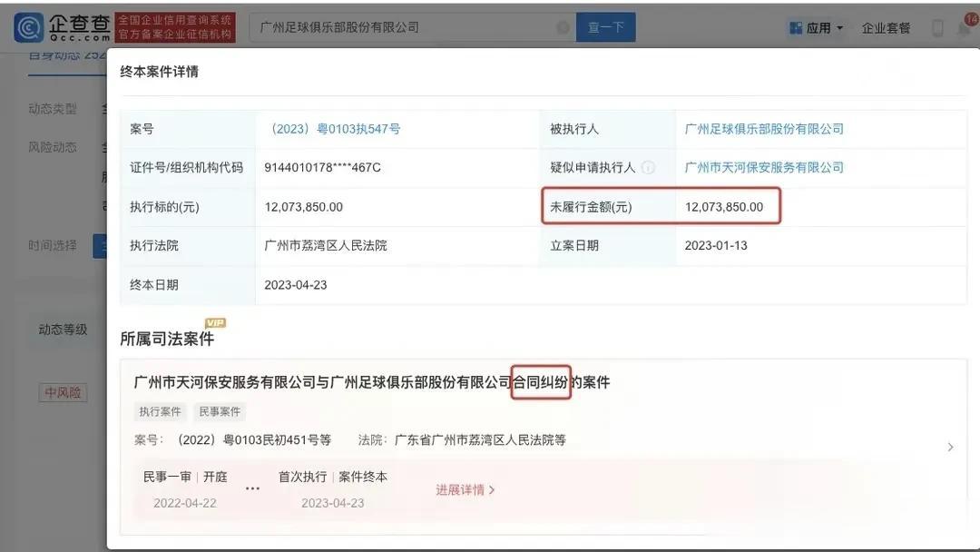The width and height of the screenshot is (980, 552).
Task: Click the court text 广东省广州市荔湾区人民法院等
Action: click(x=480, y=440)
